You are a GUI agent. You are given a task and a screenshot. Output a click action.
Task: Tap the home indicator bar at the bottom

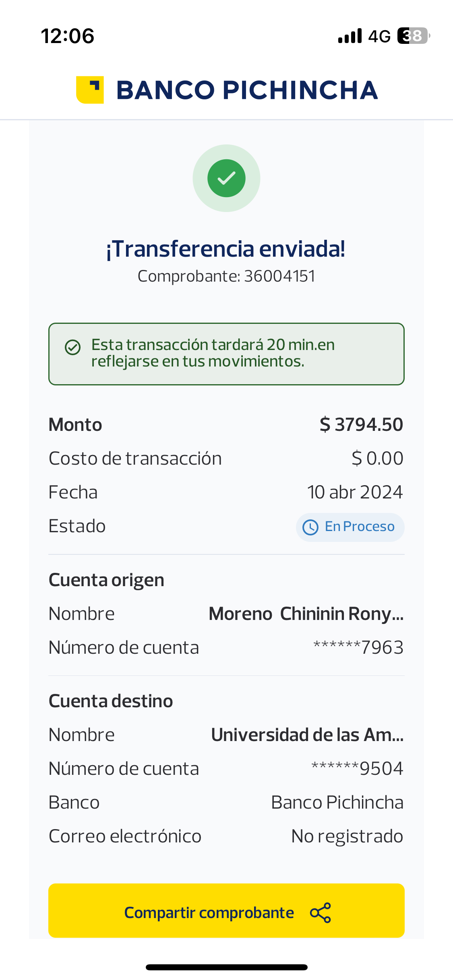pyautogui.click(x=226, y=967)
